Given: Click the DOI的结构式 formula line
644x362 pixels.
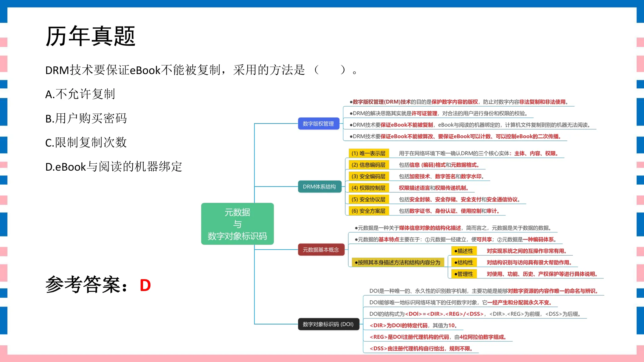Looking at the screenshot, I should (x=475, y=314).
